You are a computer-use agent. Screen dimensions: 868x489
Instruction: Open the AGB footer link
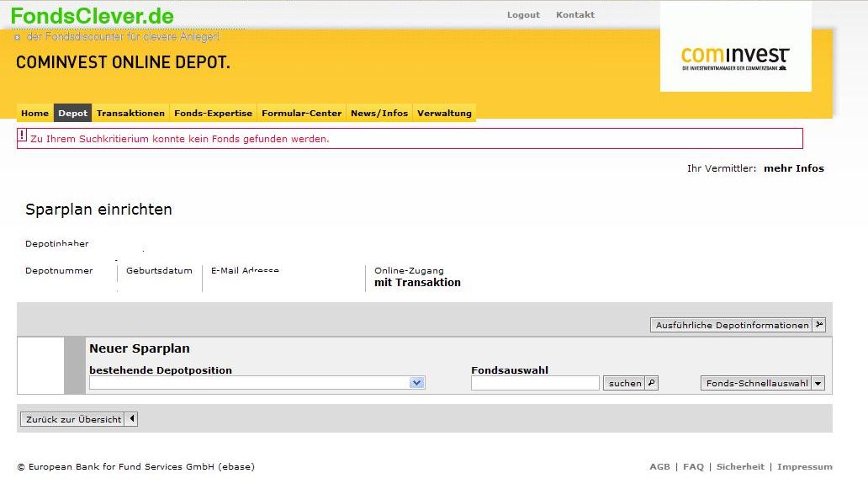tap(659, 467)
